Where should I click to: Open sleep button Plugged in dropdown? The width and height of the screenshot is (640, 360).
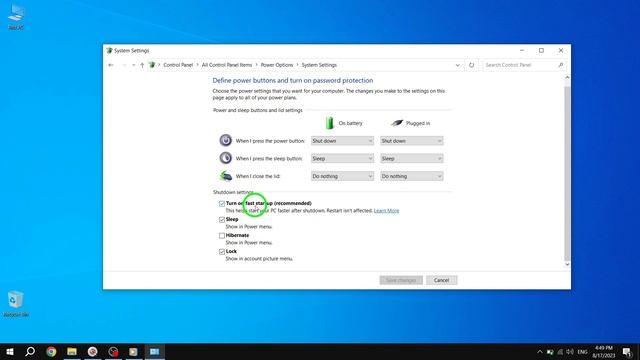pyautogui.click(x=411, y=158)
